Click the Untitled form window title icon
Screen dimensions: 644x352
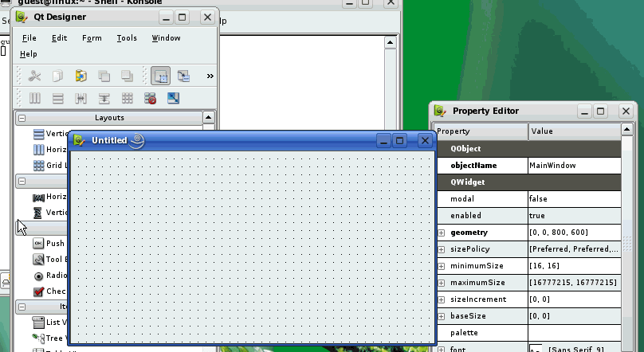(x=79, y=141)
